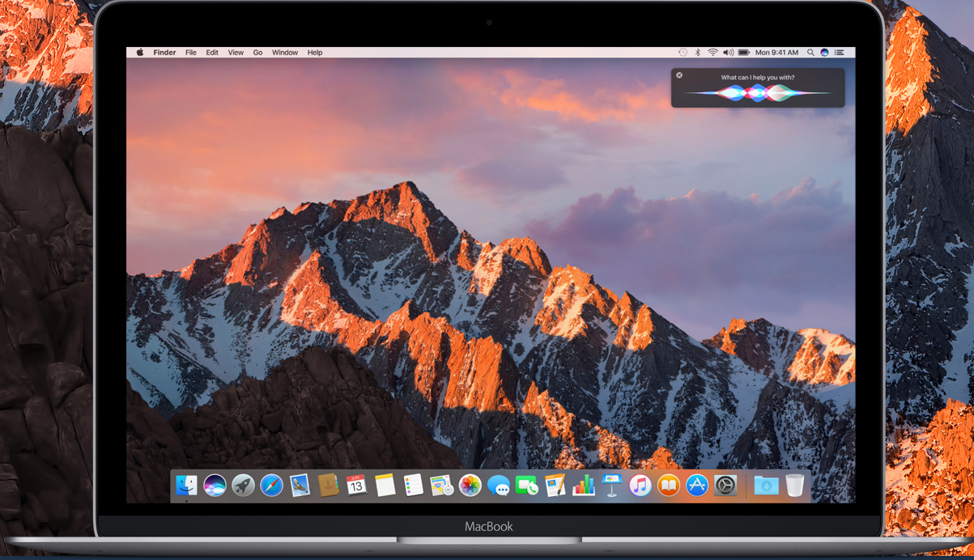Open Pages document icon in Dock
This screenshot has height=560, width=974.
tap(555, 485)
